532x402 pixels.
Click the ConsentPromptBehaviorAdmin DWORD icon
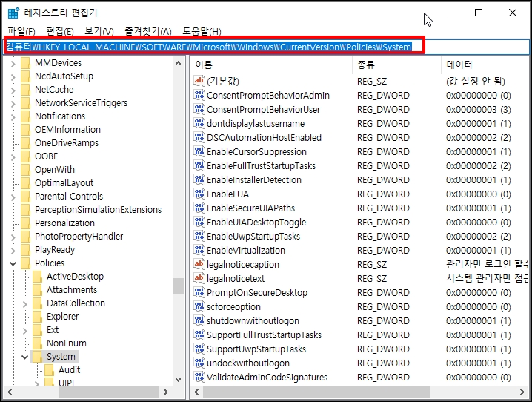pos(199,95)
